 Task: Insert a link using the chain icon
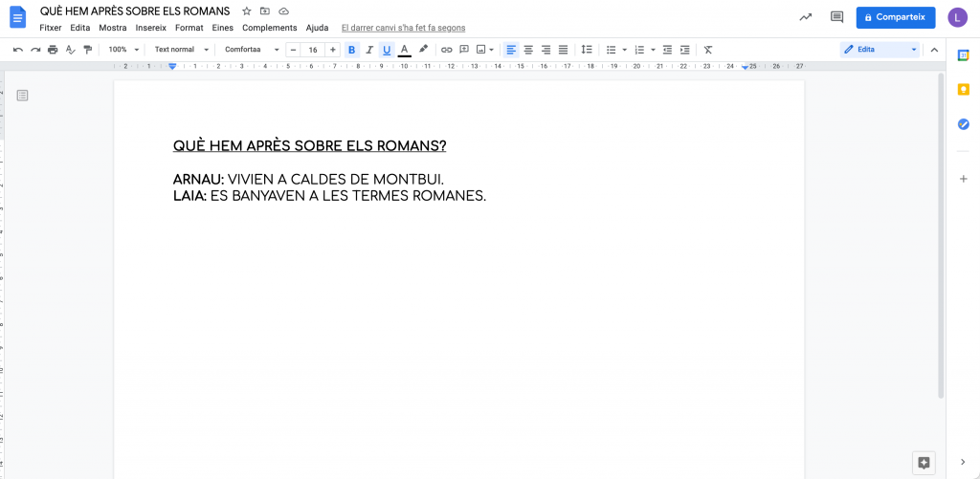(x=446, y=50)
